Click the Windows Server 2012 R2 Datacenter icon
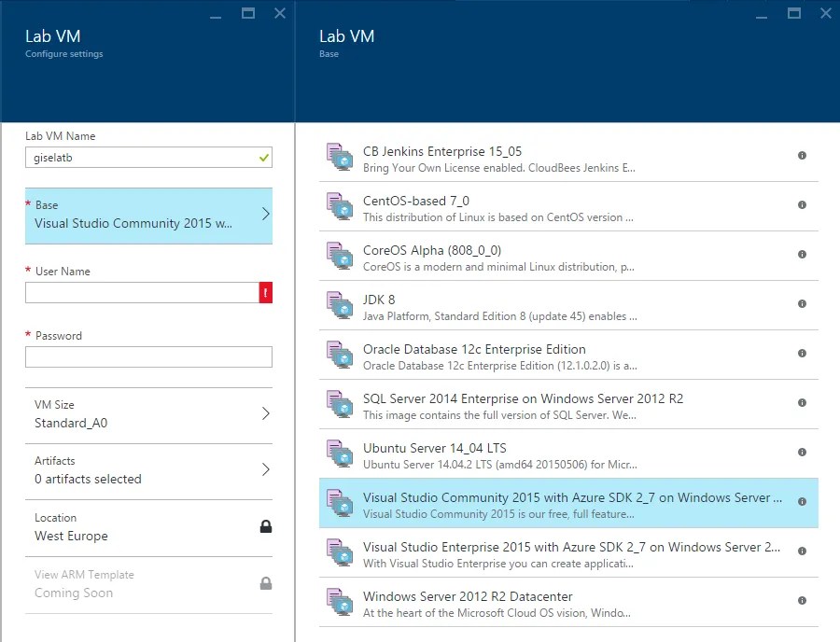 [x=340, y=602]
